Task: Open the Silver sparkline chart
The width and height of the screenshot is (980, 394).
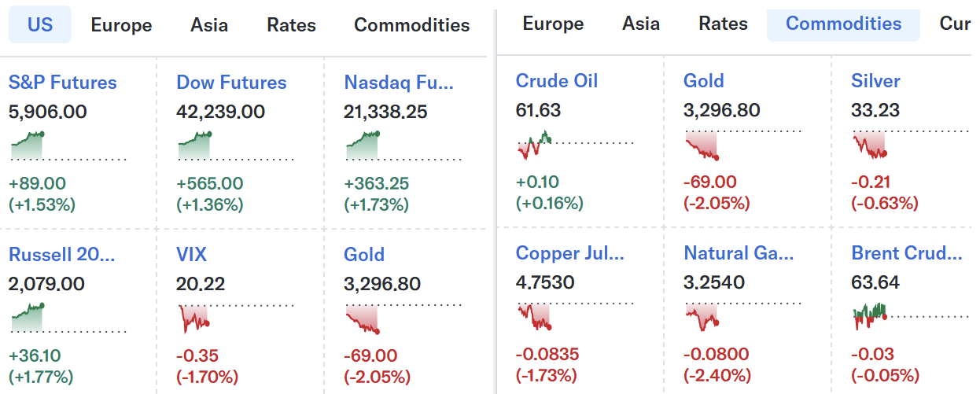Action: coord(911,145)
